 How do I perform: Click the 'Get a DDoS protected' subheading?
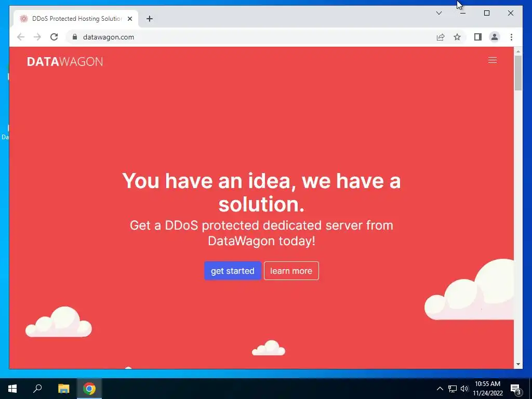[x=262, y=233]
